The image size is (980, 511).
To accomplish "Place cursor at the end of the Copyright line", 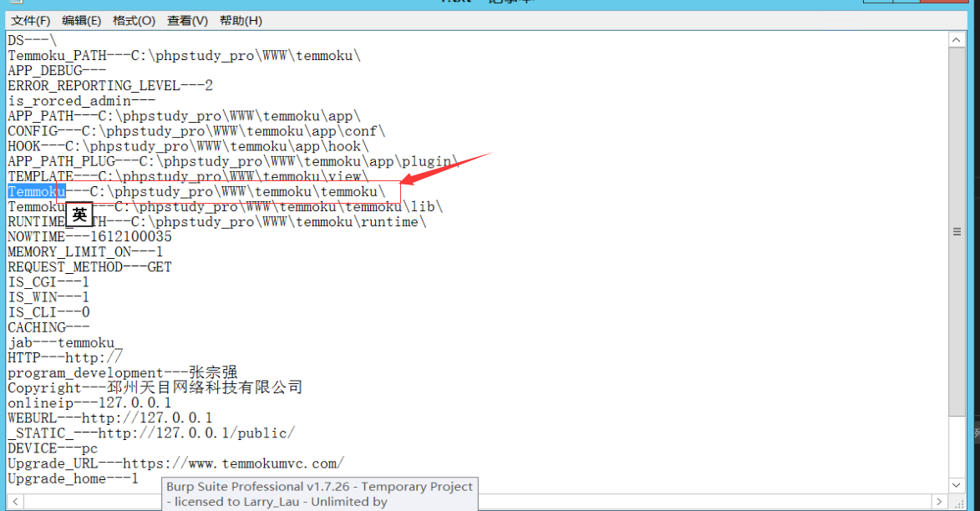I will click(x=304, y=388).
